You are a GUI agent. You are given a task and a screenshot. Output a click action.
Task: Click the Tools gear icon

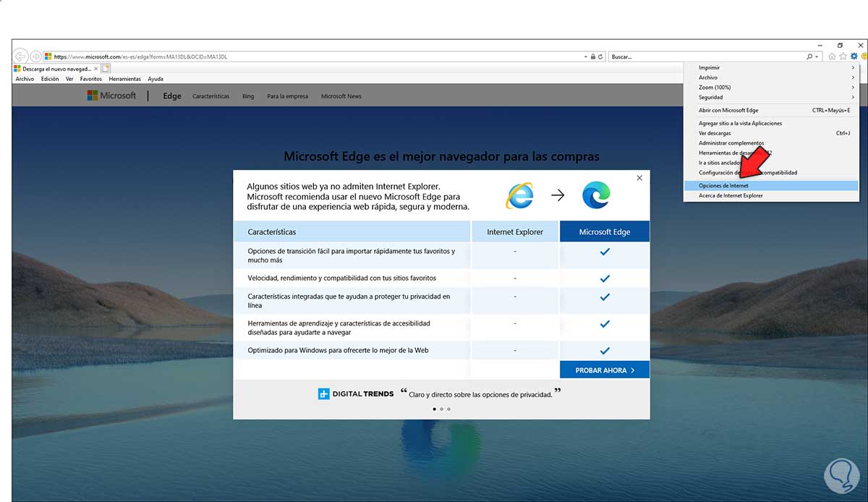(854, 56)
